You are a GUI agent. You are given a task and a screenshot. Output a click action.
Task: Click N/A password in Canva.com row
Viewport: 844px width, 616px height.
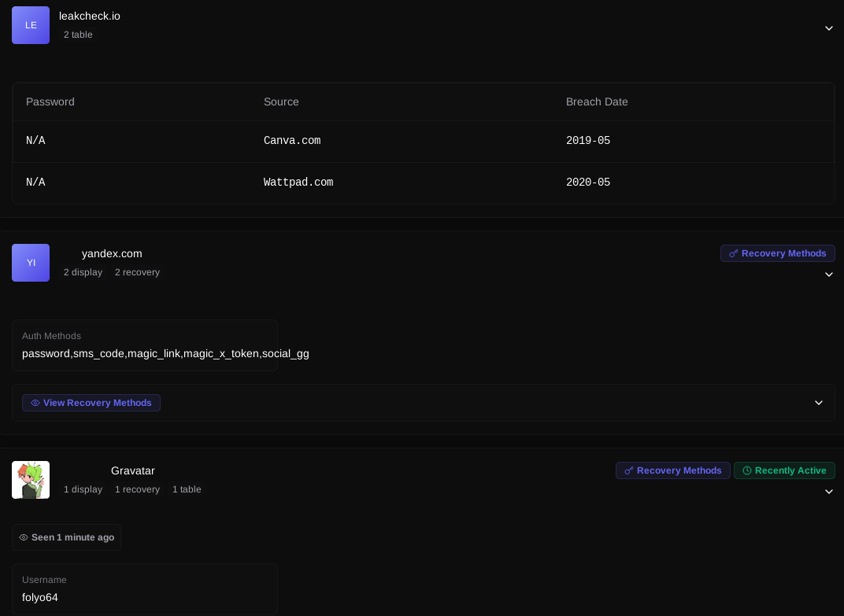(35, 140)
